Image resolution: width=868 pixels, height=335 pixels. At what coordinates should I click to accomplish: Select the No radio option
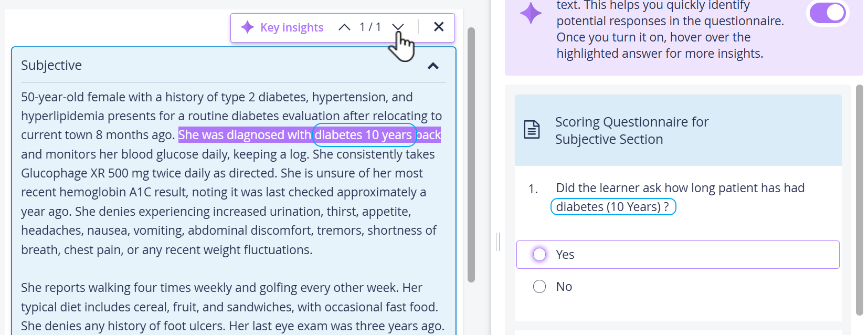point(539,287)
